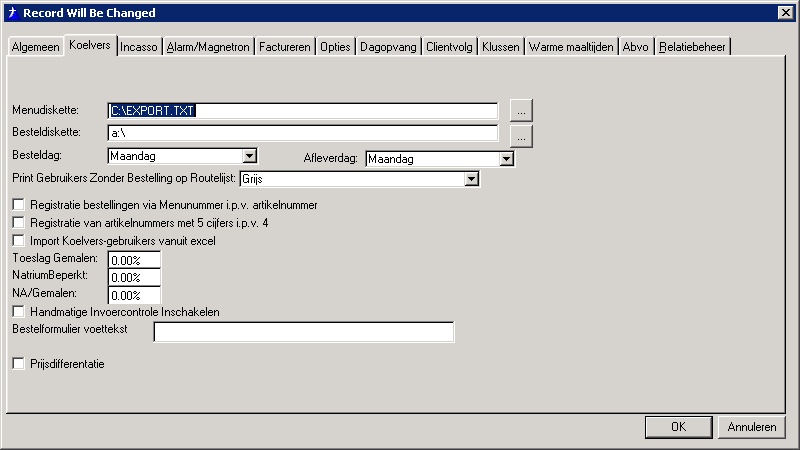
Task: Select the Clientvolg tab
Action: (449, 47)
